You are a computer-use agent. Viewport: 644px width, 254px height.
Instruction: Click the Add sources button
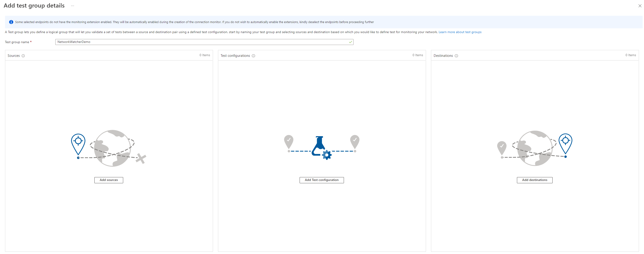click(x=109, y=180)
